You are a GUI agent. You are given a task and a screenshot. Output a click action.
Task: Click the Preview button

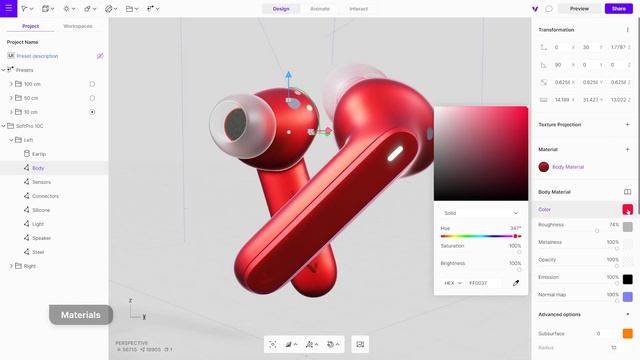579,9
